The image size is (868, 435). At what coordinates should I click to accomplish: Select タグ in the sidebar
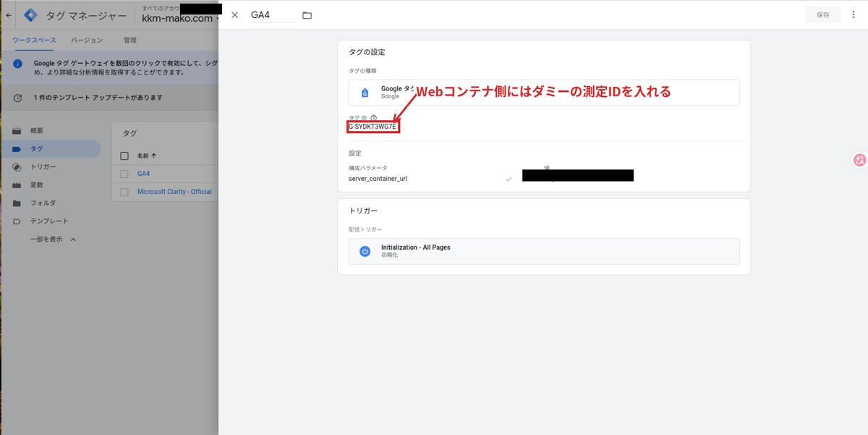(x=51, y=149)
